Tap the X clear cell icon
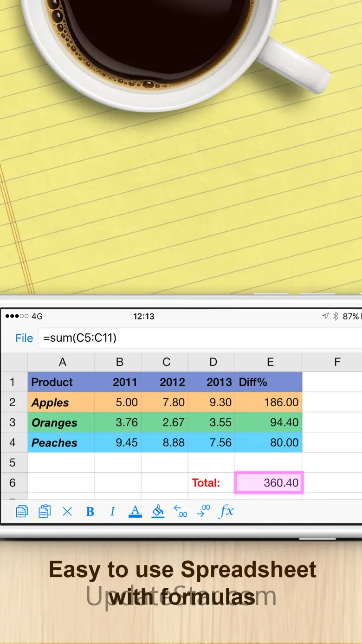 point(67,512)
